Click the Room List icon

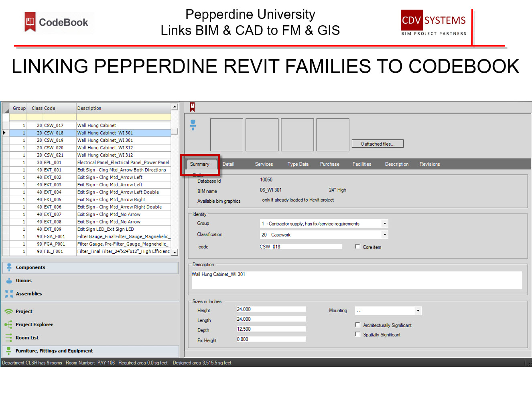point(9,338)
